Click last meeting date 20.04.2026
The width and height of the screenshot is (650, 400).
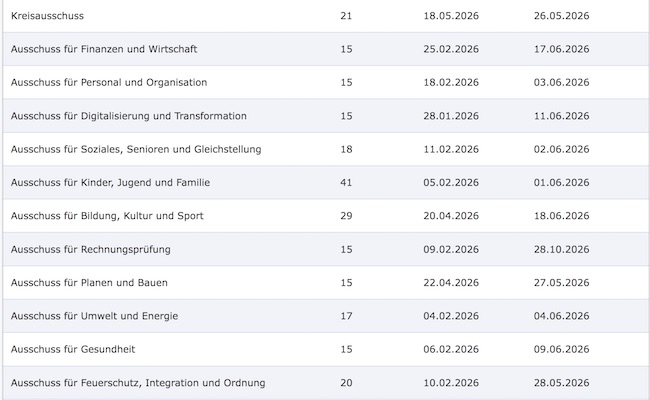click(x=451, y=216)
